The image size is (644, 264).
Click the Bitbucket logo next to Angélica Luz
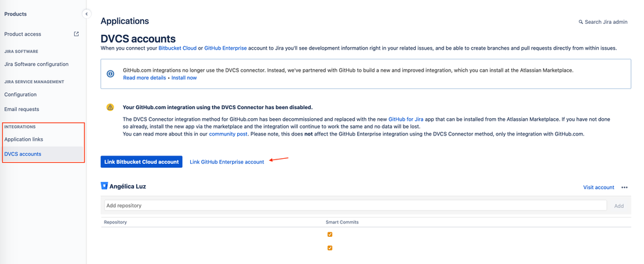click(x=104, y=186)
